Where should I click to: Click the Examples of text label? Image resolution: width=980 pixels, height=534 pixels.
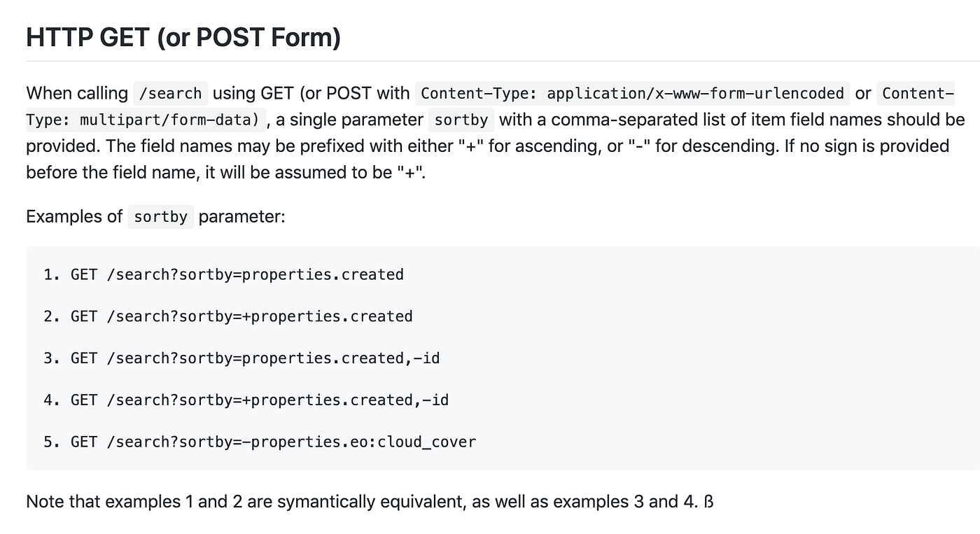coord(74,216)
